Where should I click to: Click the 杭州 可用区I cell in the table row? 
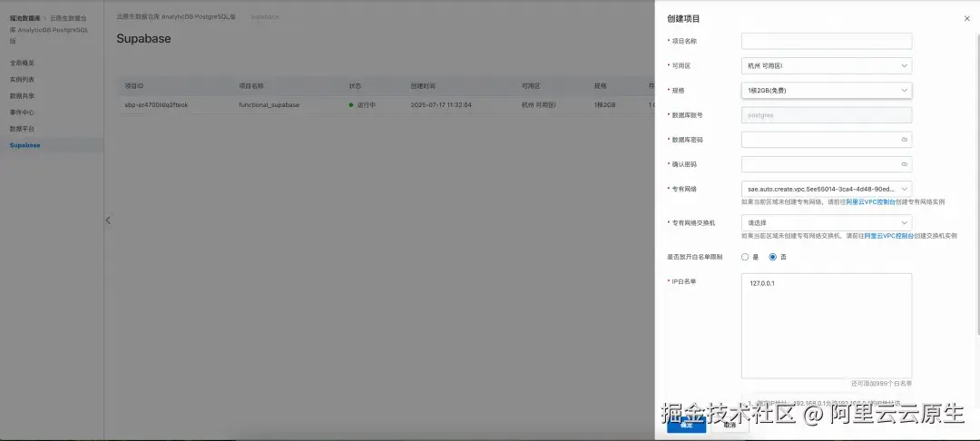coord(539,105)
